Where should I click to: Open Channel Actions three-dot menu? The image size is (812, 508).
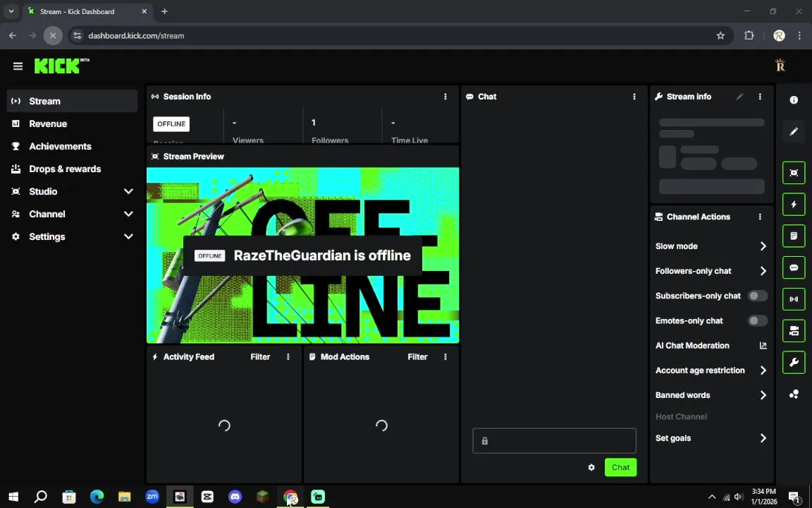click(x=761, y=217)
